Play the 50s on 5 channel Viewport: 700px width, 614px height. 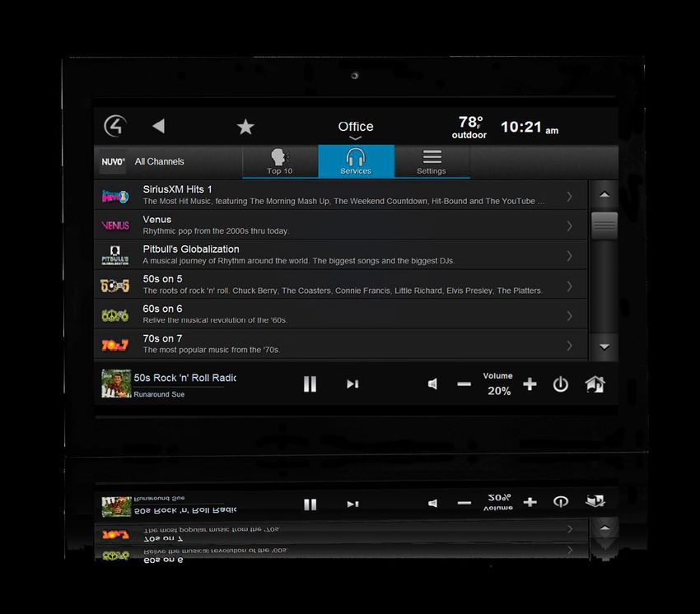[341, 285]
